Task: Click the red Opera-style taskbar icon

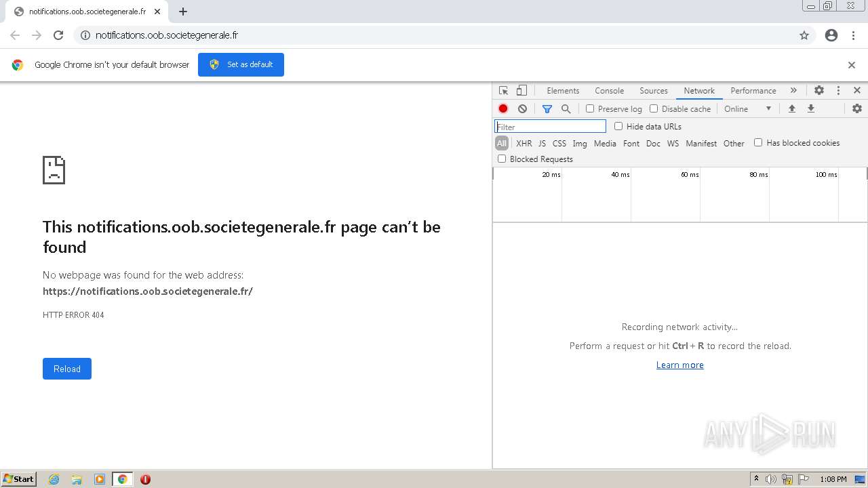Action: (145, 479)
